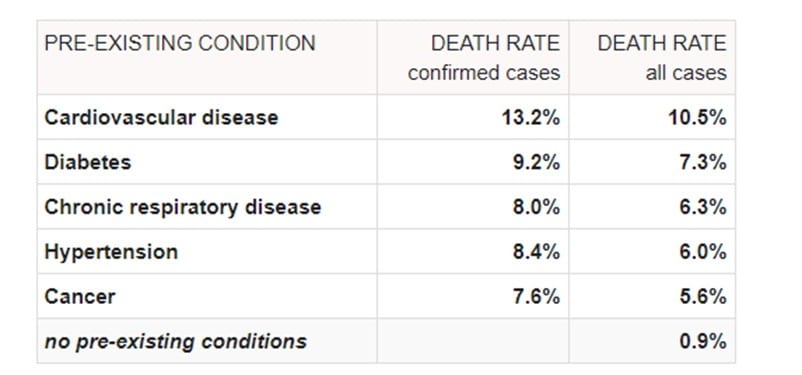Select the Hypertension row label
Viewport: 802px width, 375px height.
pos(112,252)
